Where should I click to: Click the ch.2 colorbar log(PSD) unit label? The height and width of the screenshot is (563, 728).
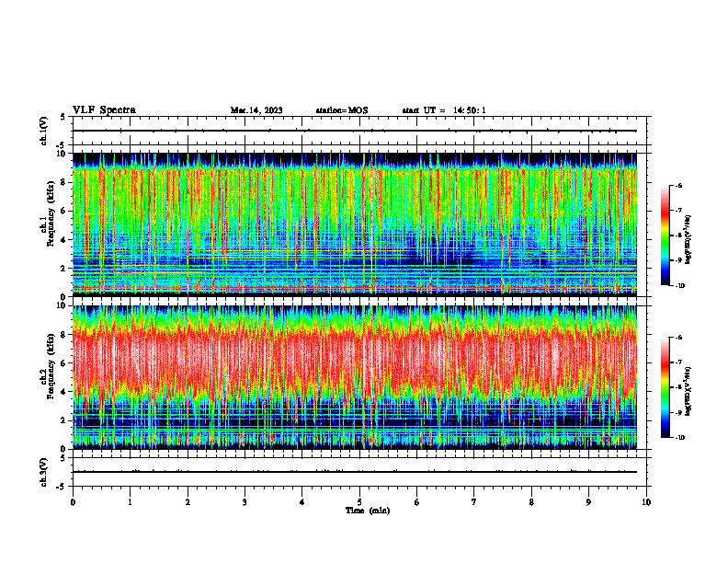(x=688, y=391)
